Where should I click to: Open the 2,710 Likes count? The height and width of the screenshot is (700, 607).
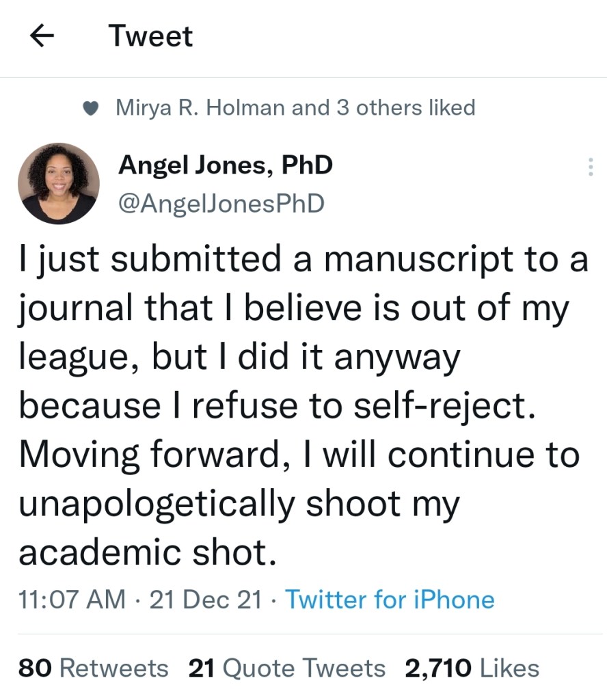pyautogui.click(x=472, y=668)
